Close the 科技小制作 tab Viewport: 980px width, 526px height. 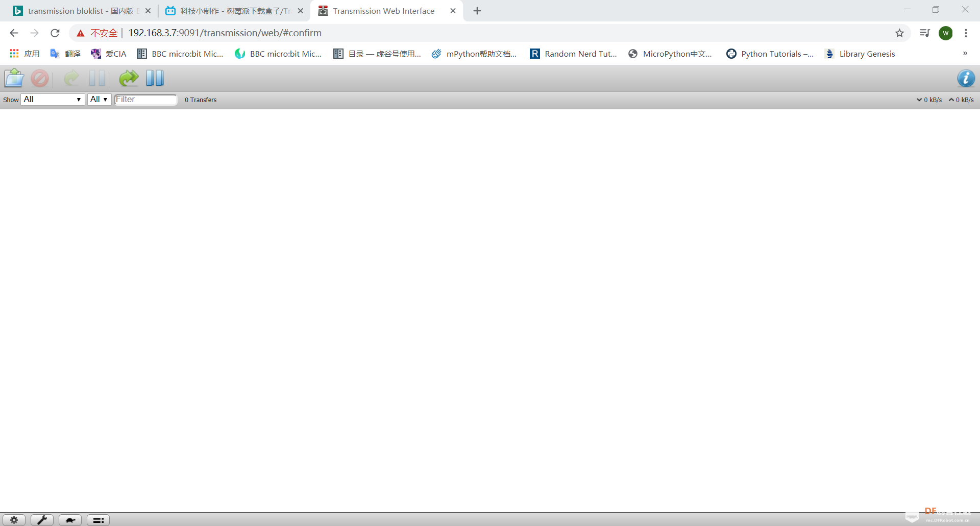pos(301,11)
